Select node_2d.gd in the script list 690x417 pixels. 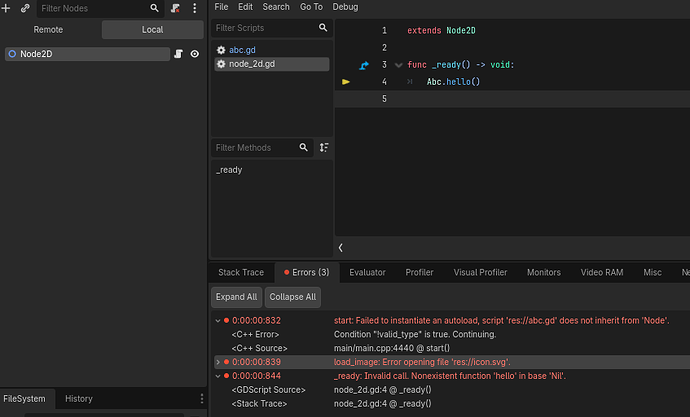[272, 64]
